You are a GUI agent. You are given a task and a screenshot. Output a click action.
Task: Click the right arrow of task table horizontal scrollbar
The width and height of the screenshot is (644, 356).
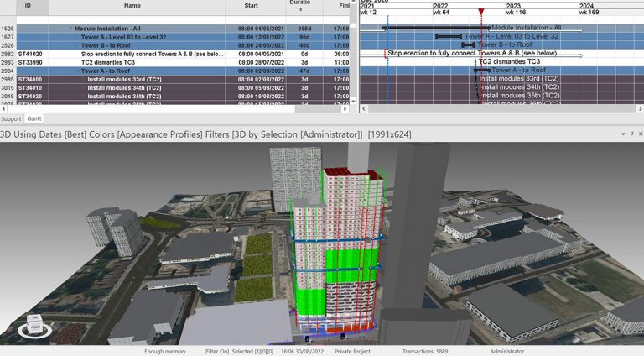coord(345,109)
